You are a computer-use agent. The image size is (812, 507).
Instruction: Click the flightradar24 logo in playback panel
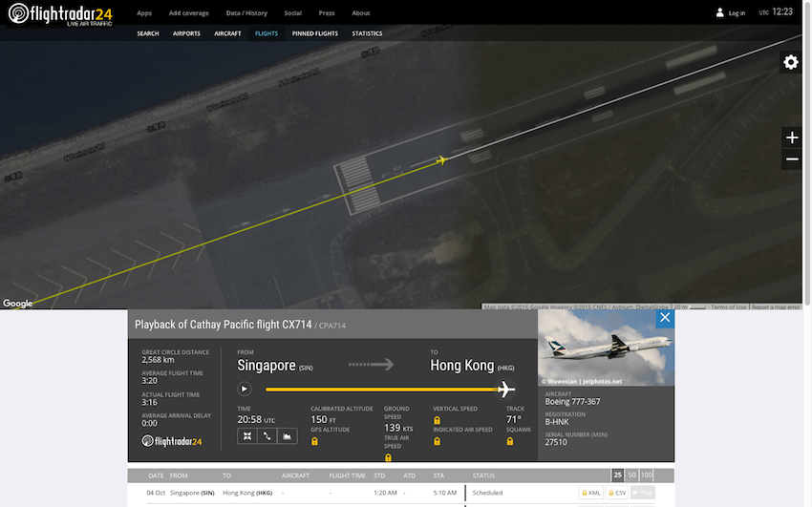click(x=171, y=441)
